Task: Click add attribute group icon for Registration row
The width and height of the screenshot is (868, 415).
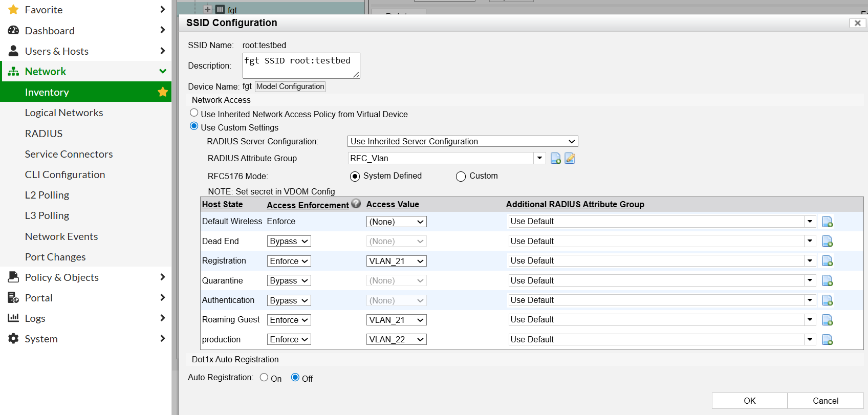Action: 827,261
